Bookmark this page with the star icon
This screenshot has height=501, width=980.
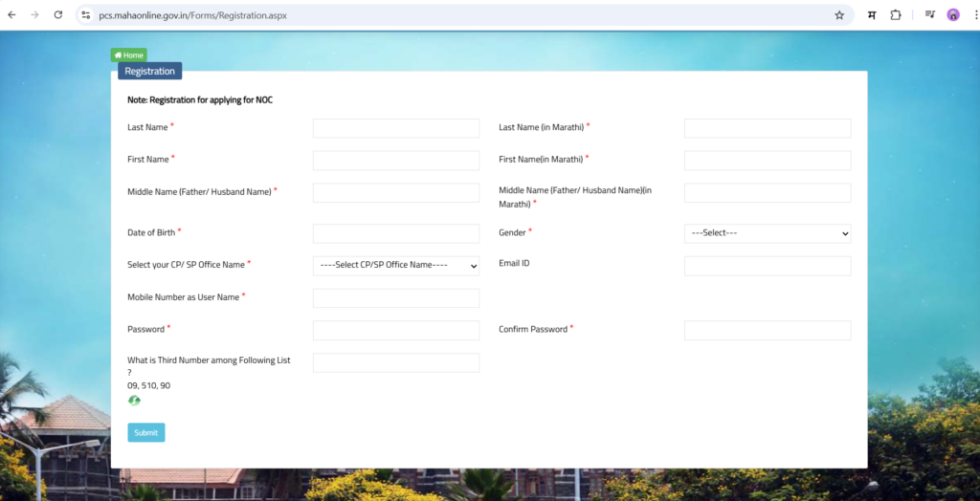pyautogui.click(x=839, y=15)
